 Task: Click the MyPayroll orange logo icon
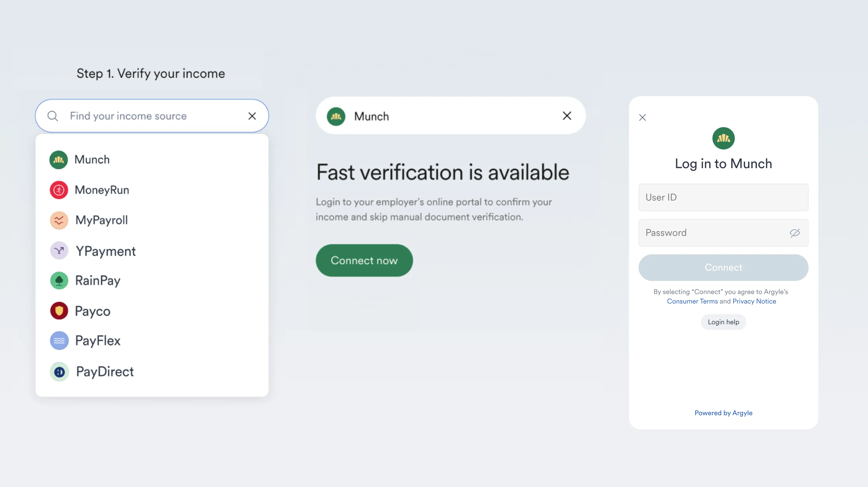[x=59, y=220]
